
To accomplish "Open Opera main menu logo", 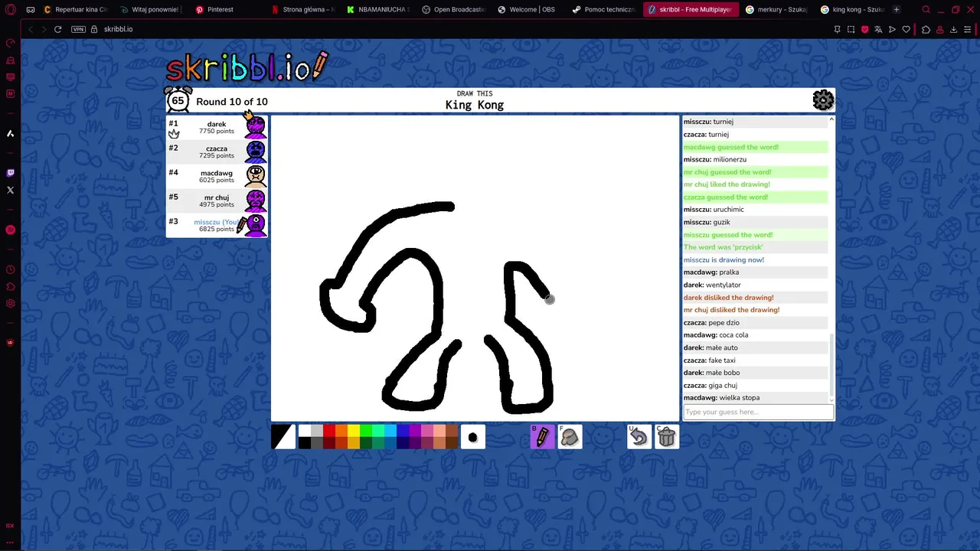I will 10,9.
